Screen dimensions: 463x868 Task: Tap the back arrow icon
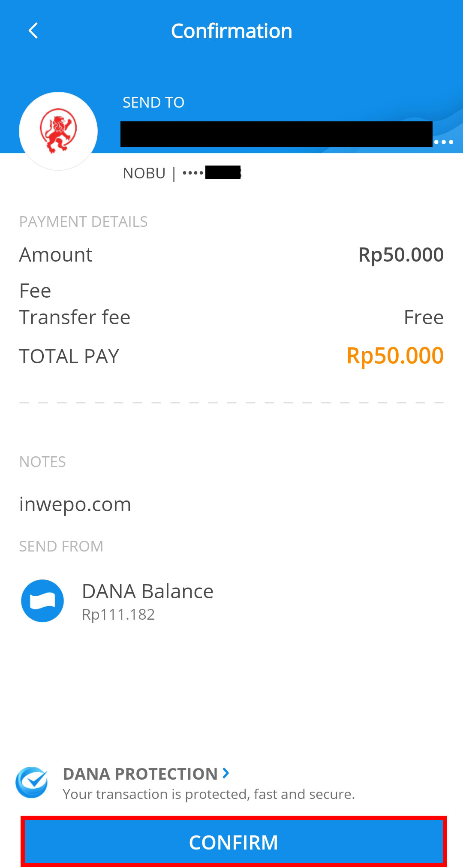(33, 31)
